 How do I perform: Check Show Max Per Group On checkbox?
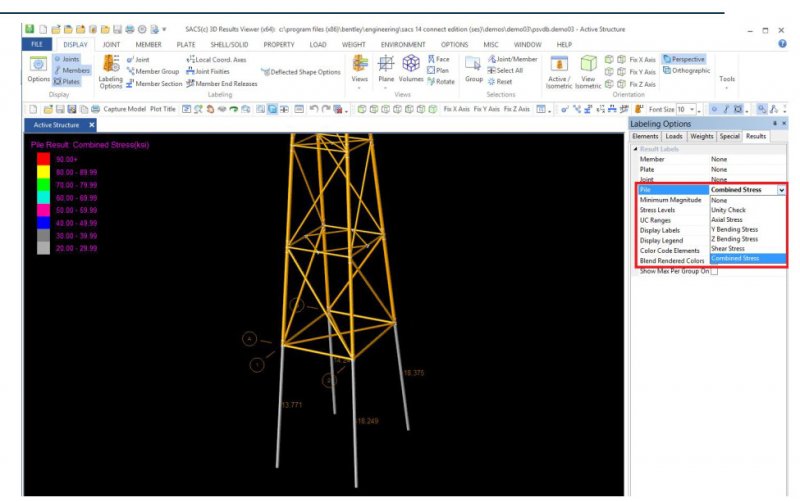(714, 271)
